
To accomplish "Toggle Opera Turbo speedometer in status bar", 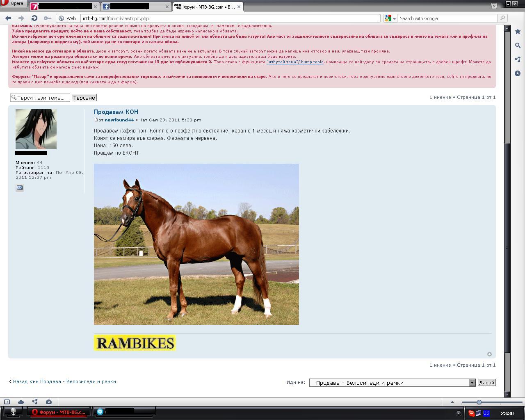I will (x=49, y=402).
